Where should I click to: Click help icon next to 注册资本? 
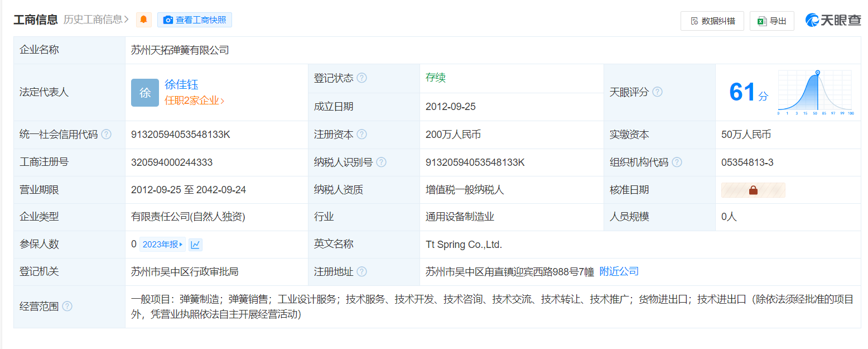(361, 135)
